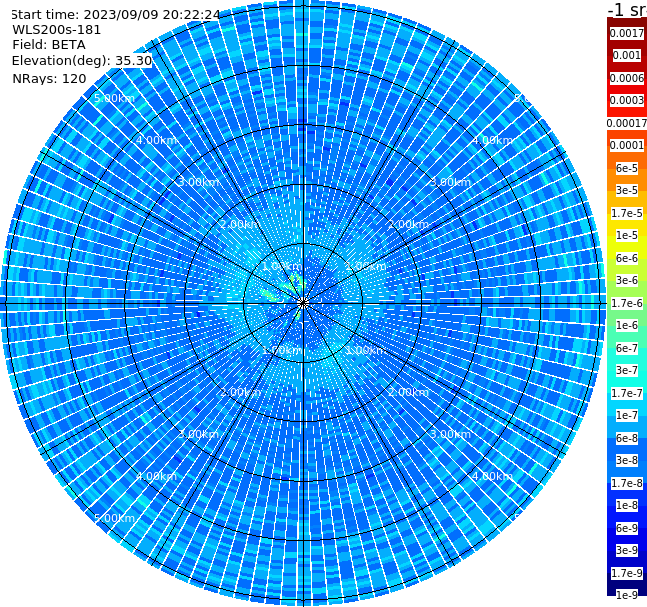Click the lower-left 5.00km range label
Image resolution: width=647 pixels, height=607 pixels.
(x=114, y=518)
